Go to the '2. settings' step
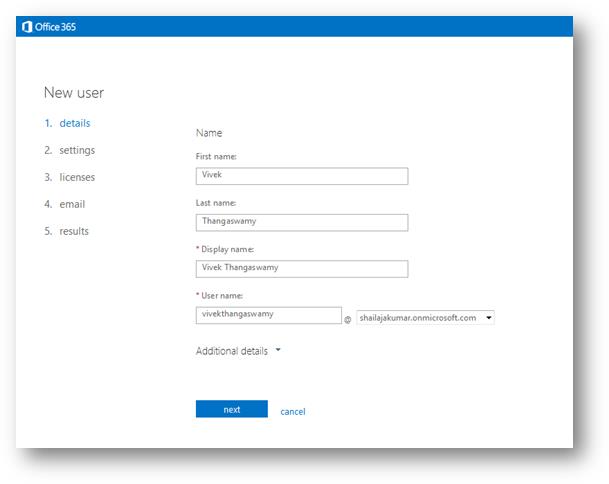Screen dimensions: 609x484 [69, 150]
